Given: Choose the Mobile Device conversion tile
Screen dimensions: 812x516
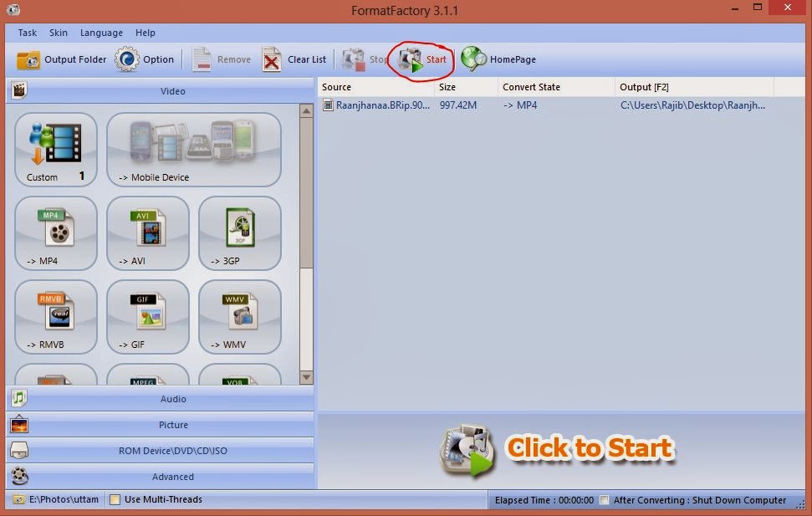Looking at the screenshot, I should tap(194, 150).
